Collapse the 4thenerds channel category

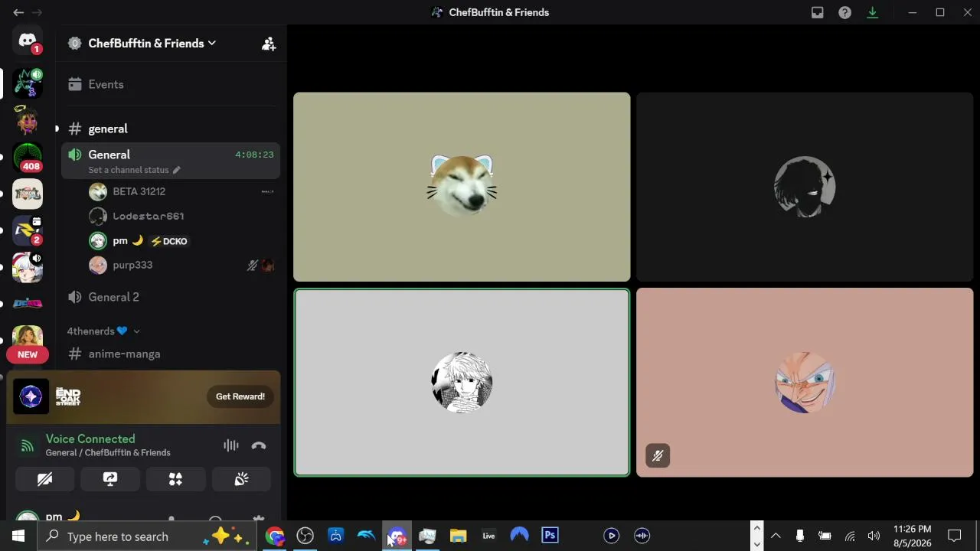(103, 331)
